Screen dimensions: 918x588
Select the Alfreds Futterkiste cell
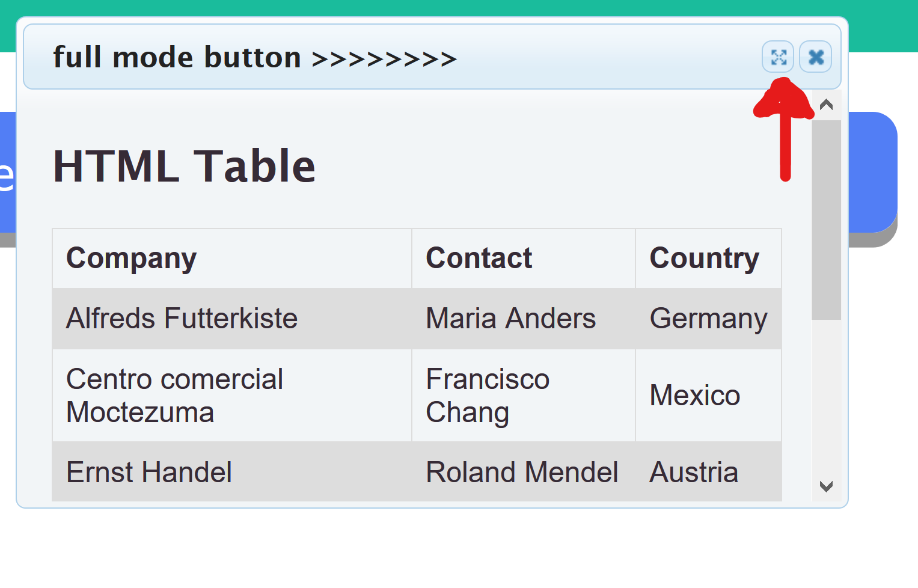coord(182,319)
